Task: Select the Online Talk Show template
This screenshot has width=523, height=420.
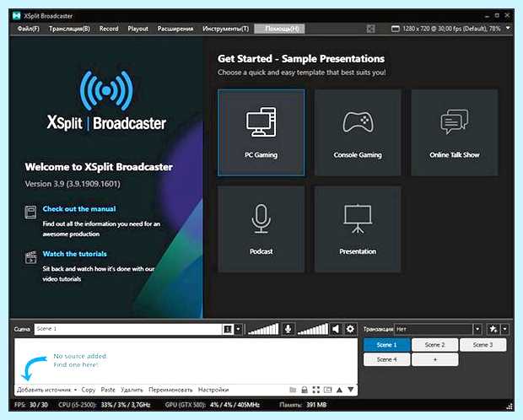Action: [x=455, y=132]
